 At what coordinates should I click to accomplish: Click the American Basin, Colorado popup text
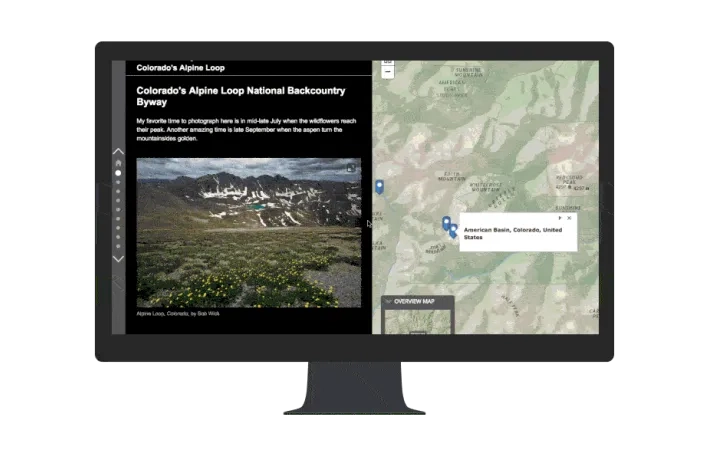point(512,233)
